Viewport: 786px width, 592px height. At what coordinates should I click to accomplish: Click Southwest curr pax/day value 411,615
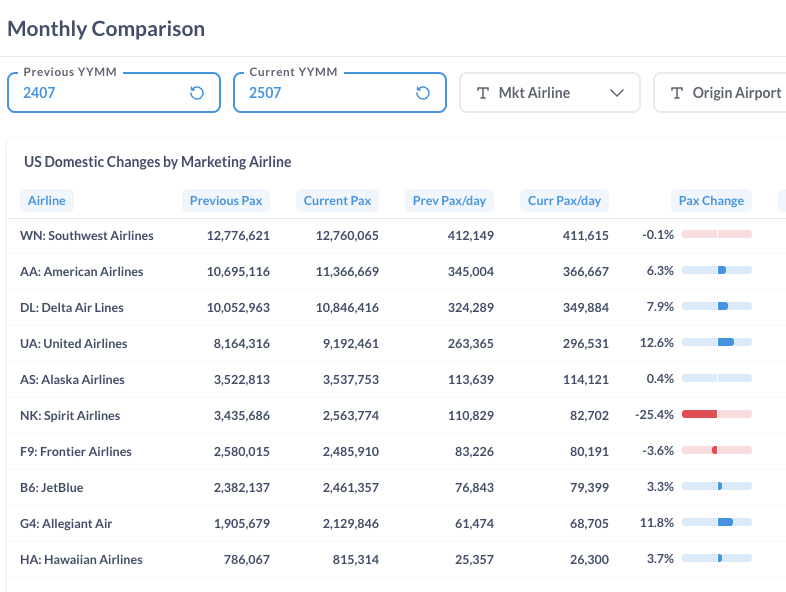point(585,236)
